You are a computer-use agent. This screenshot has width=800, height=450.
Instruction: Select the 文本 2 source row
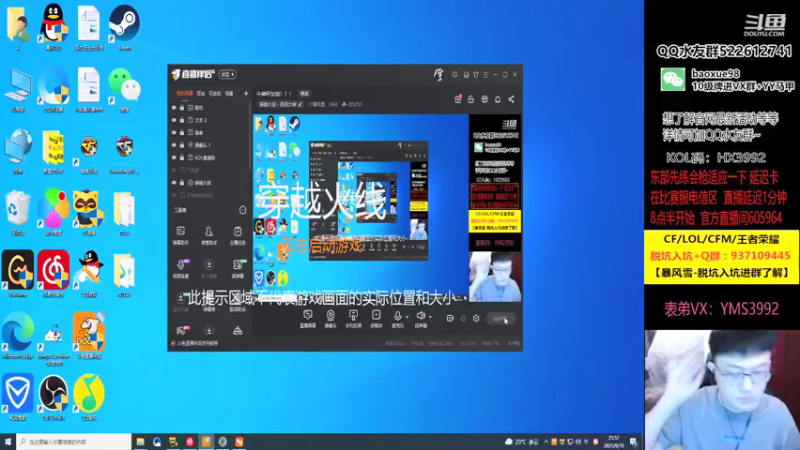[209, 120]
